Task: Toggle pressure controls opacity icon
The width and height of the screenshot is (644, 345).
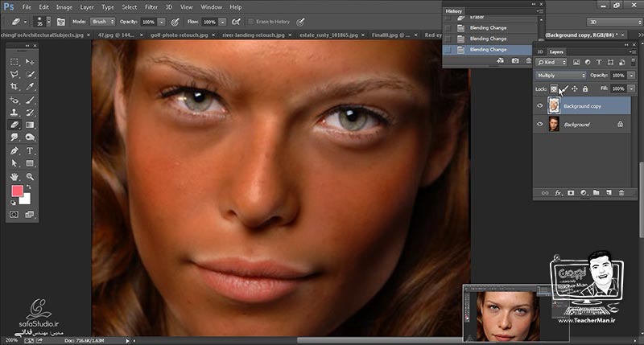Action: 175,22
